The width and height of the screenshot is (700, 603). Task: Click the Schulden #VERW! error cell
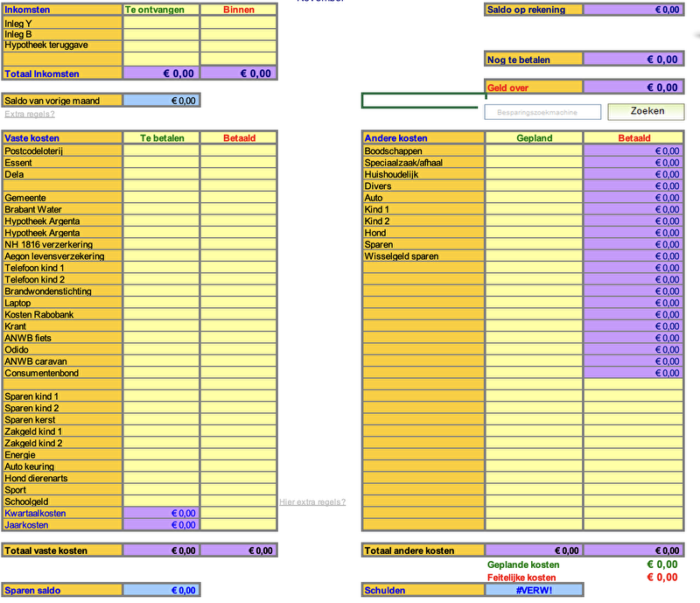click(534, 591)
